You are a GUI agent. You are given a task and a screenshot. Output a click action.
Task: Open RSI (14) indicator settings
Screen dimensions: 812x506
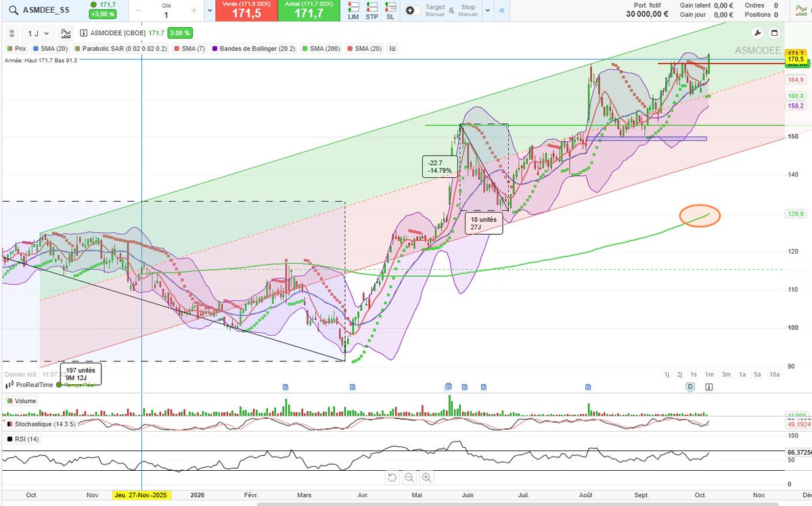click(x=22, y=439)
